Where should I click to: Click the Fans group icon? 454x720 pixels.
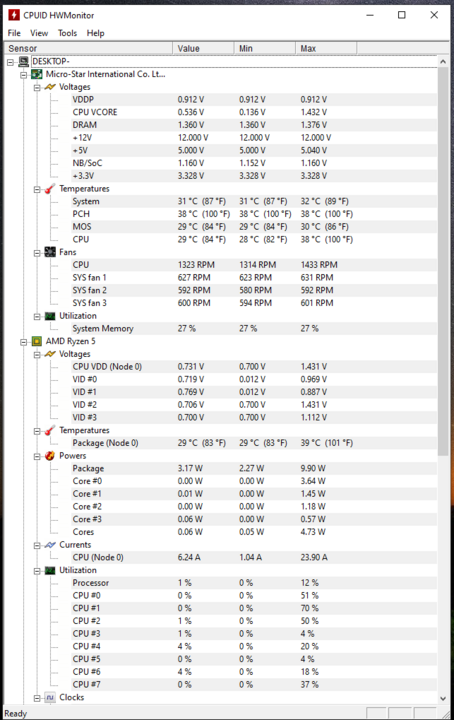[x=50, y=252]
